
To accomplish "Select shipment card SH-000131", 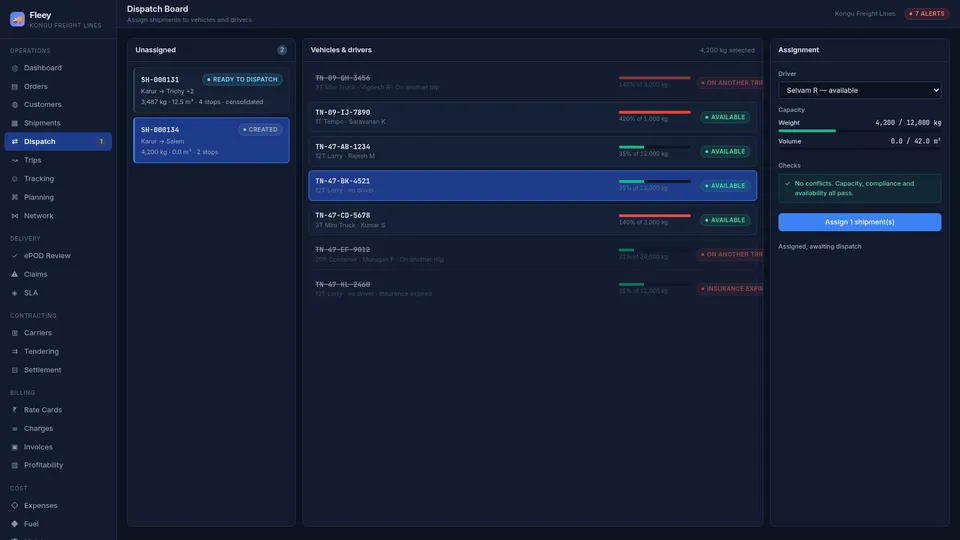I will point(211,90).
